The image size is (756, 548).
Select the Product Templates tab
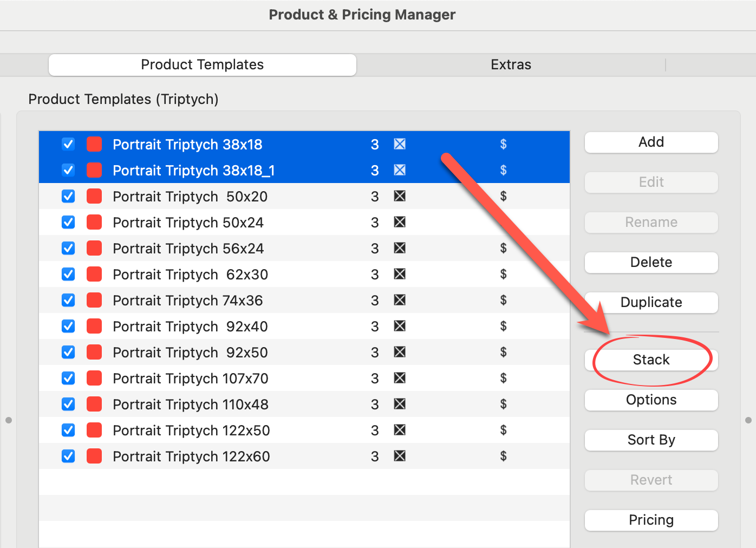click(x=202, y=65)
